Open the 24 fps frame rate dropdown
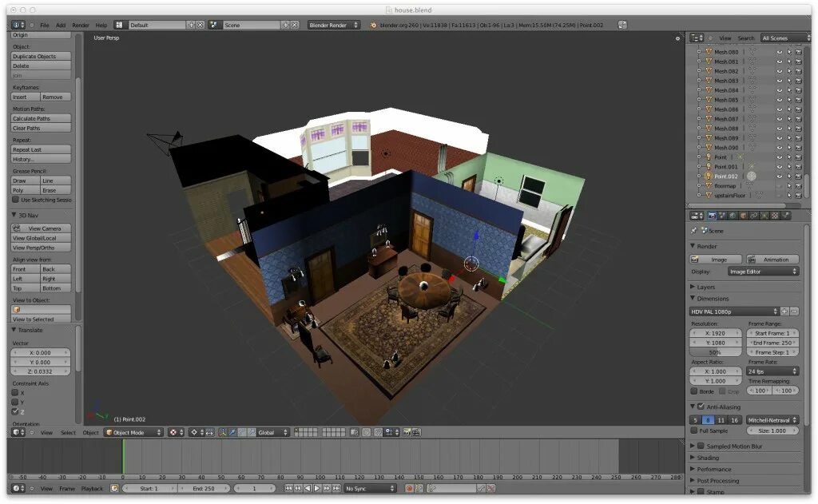The height and width of the screenshot is (504, 818). point(772,371)
